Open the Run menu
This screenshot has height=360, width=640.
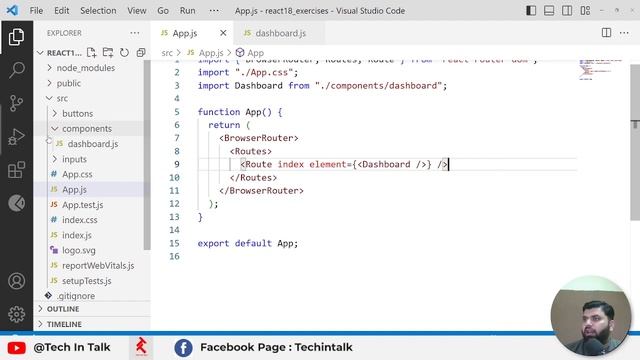pos(187,11)
